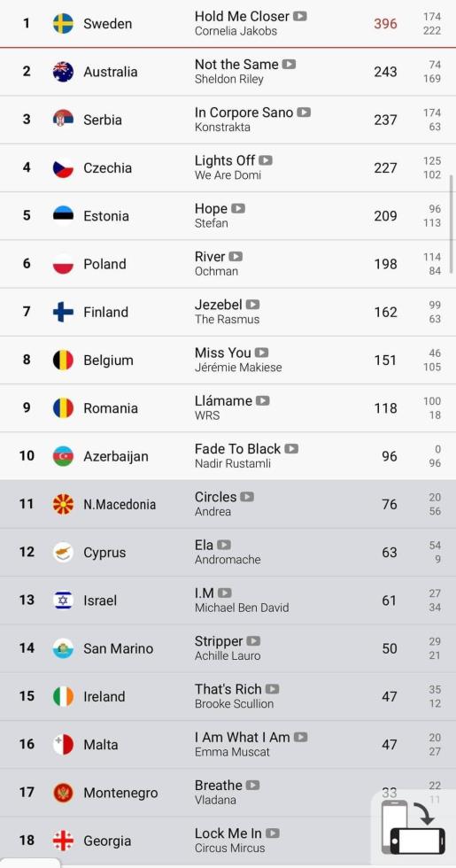This screenshot has width=456, height=868.
Task: Select the Romania row
Action: point(228,408)
